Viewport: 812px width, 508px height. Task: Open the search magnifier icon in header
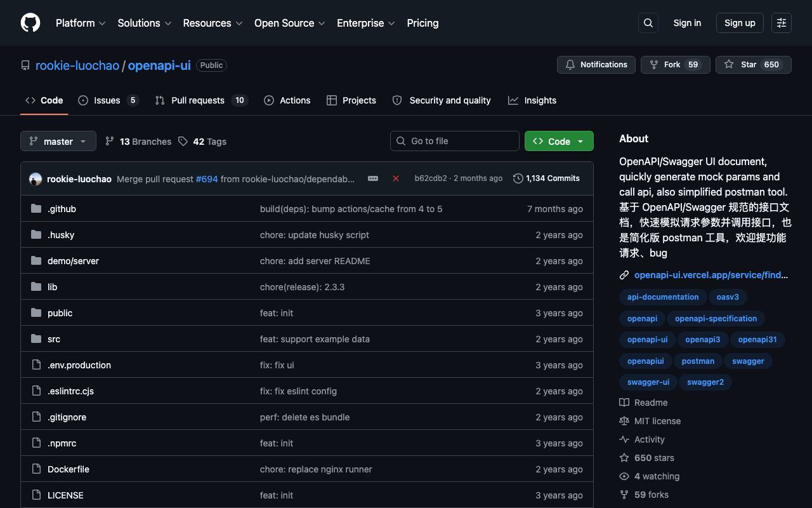point(648,23)
